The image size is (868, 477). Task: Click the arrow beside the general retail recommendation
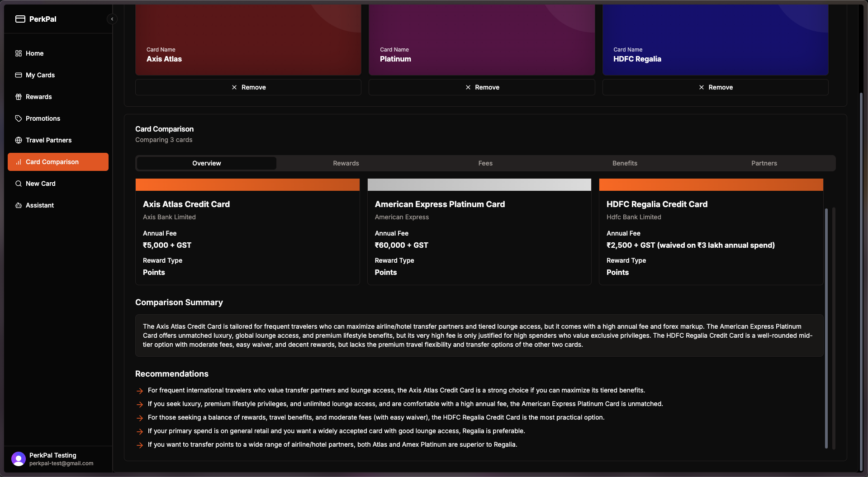pyautogui.click(x=140, y=432)
